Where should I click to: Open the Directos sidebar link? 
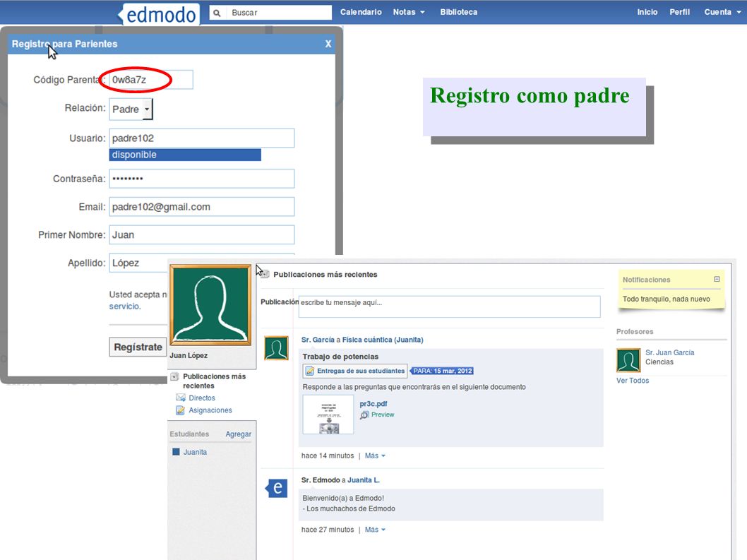coord(202,398)
